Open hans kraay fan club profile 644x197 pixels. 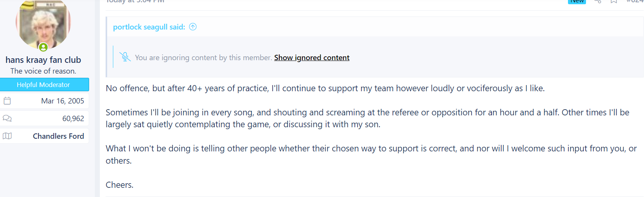(x=43, y=60)
